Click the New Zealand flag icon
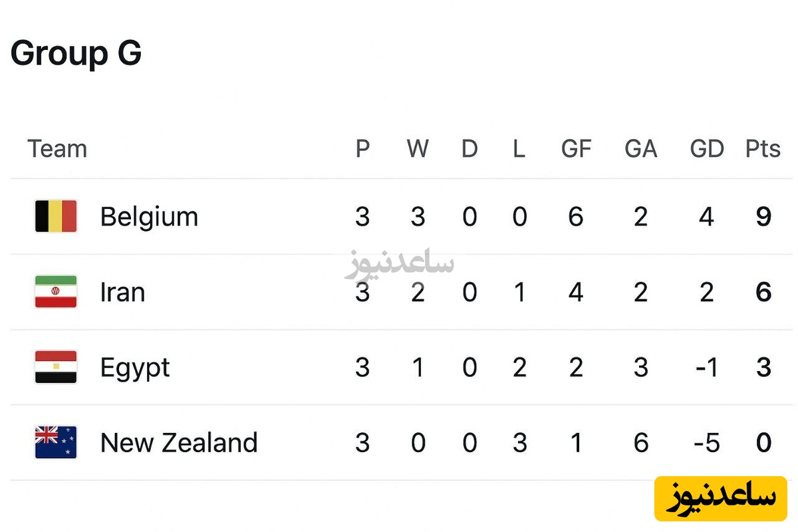Viewport: 798px width, 532px height. (x=56, y=442)
